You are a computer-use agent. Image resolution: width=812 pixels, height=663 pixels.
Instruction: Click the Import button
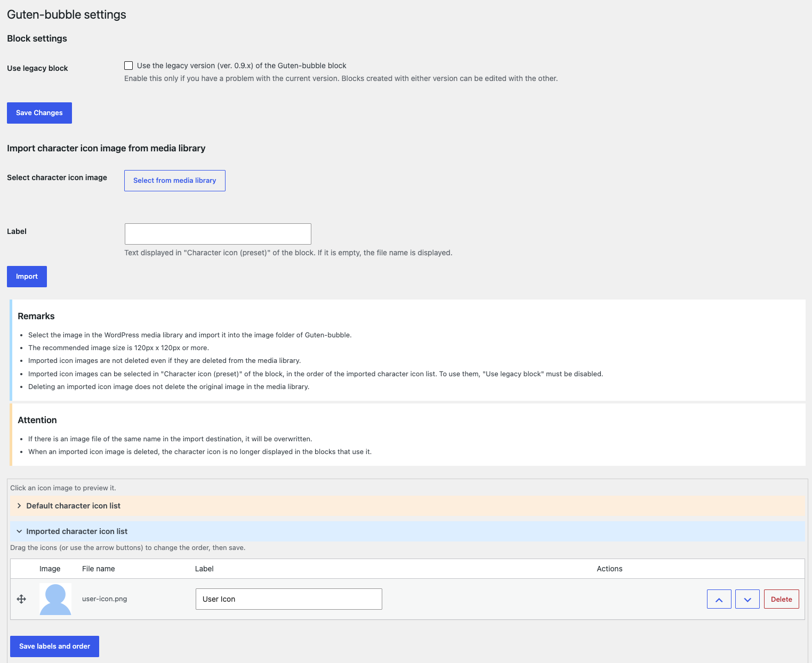click(27, 277)
